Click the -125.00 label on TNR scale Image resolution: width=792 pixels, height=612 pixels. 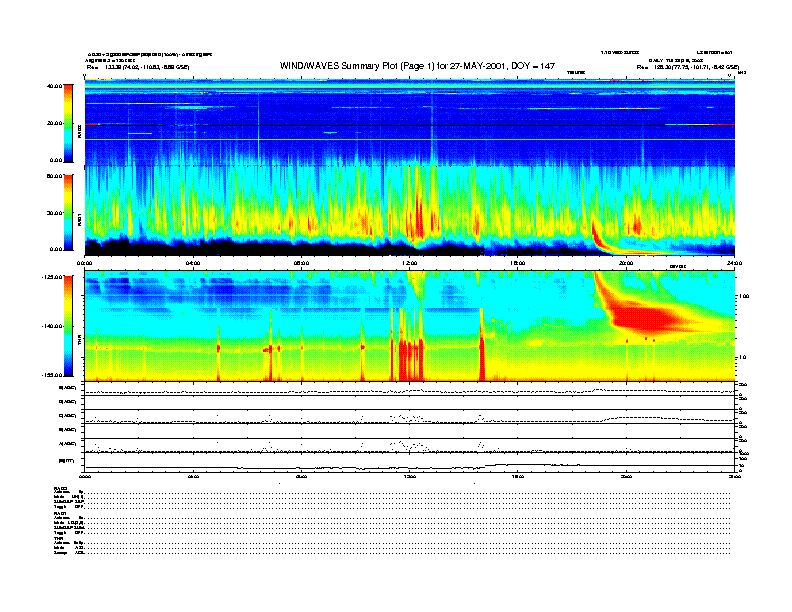tap(52, 277)
